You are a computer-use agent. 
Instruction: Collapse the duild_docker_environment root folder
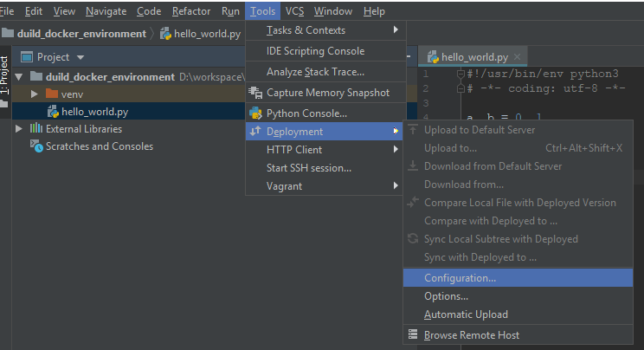tap(19, 77)
